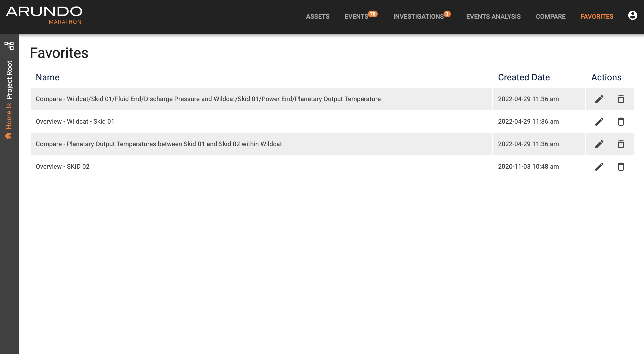
Task: Click the orange Home arrow icon
Action: (x=8, y=136)
